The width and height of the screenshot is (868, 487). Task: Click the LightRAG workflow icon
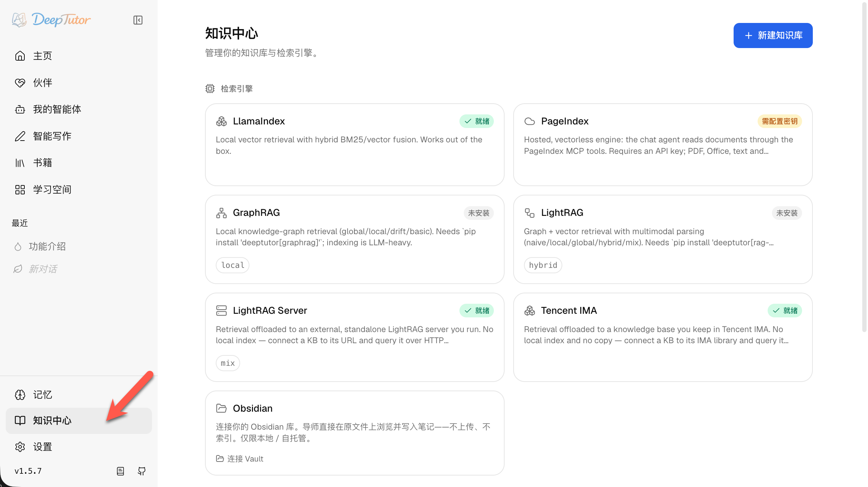coord(530,213)
